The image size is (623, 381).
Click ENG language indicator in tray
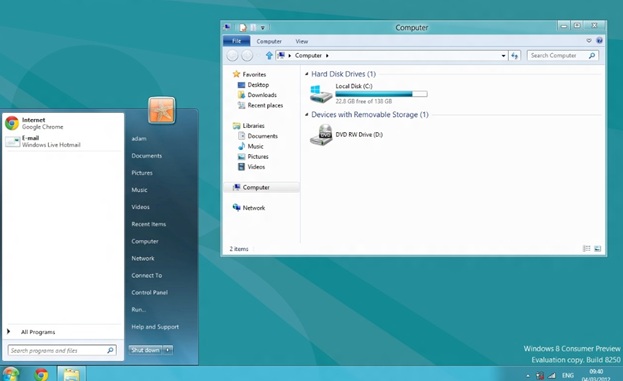click(x=568, y=375)
